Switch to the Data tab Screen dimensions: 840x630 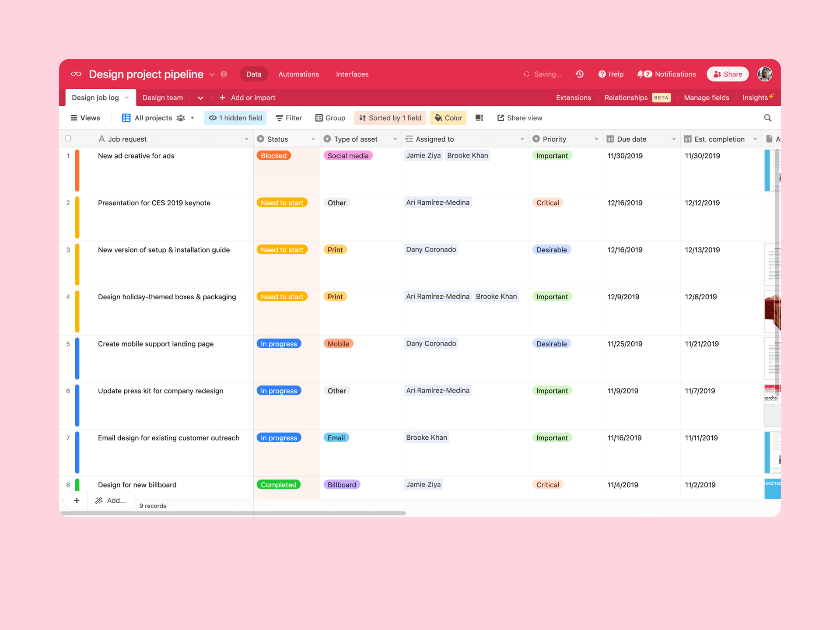tap(254, 74)
